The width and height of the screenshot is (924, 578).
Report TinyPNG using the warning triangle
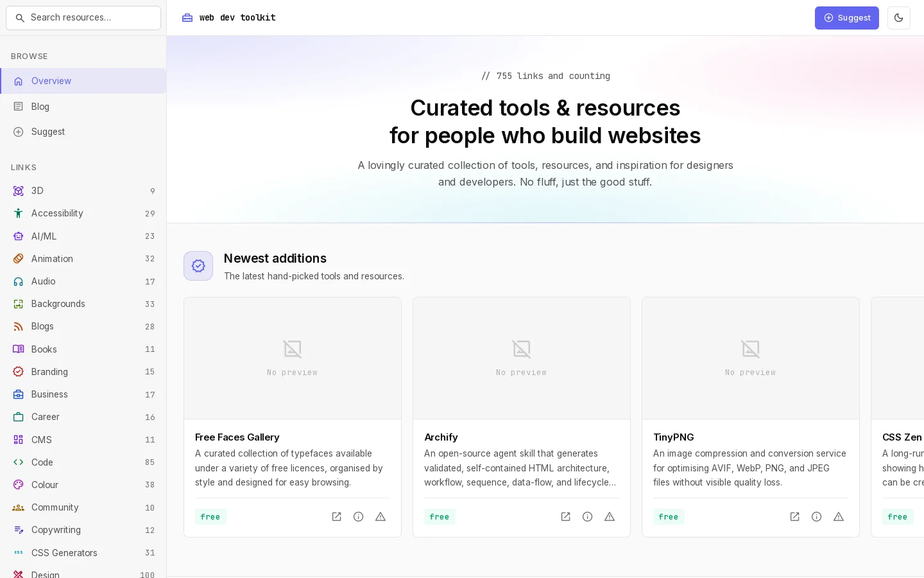click(x=839, y=517)
